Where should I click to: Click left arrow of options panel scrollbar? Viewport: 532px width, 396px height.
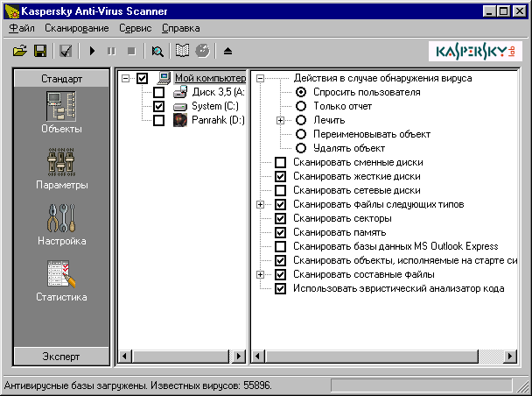[x=258, y=357]
